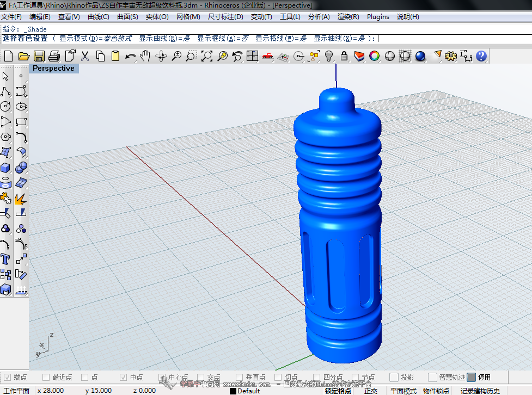Image resolution: width=532 pixels, height=395 pixels.
Task: Open options with the gear icon
Action: pyautogui.click(x=451, y=56)
